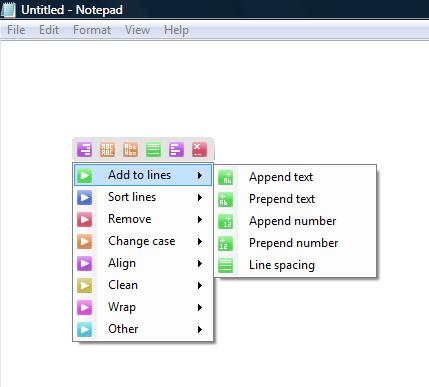Click the orange play icon beside Change case
429x387 pixels.
point(84,241)
